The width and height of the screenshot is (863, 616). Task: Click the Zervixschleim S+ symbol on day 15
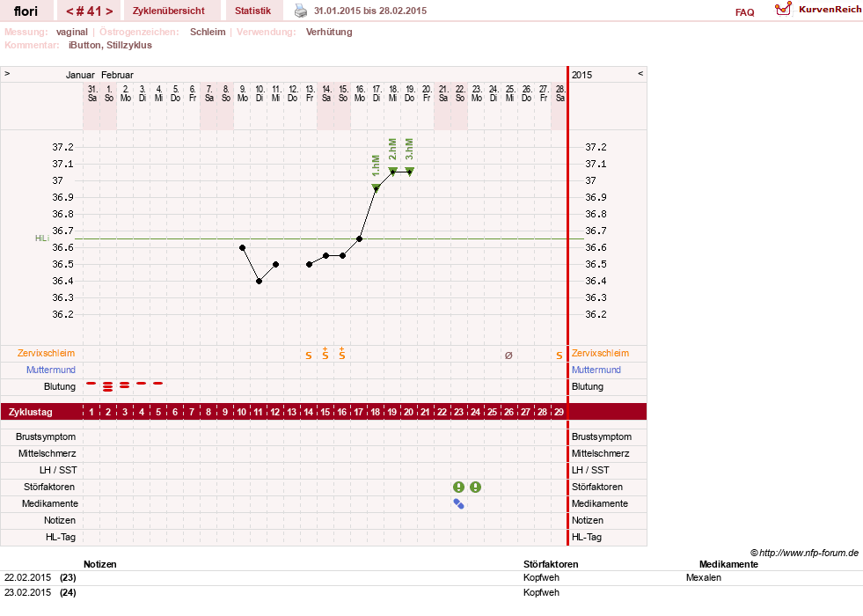[x=325, y=354]
